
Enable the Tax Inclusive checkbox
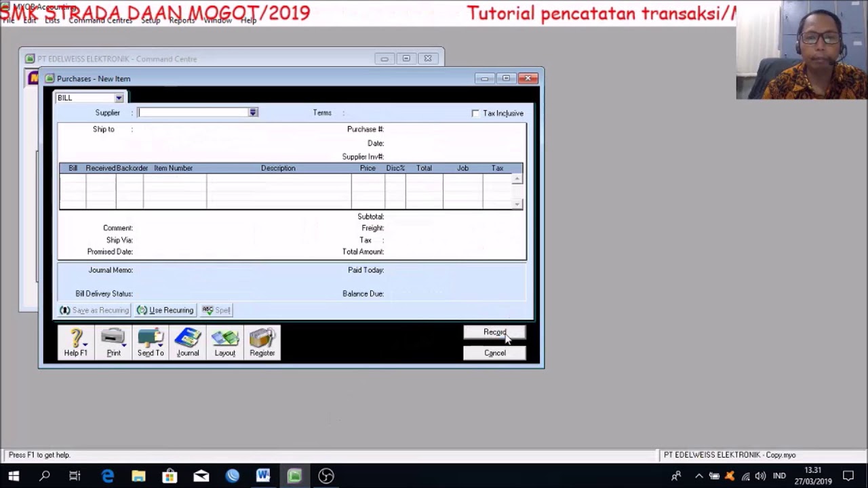pyautogui.click(x=475, y=113)
